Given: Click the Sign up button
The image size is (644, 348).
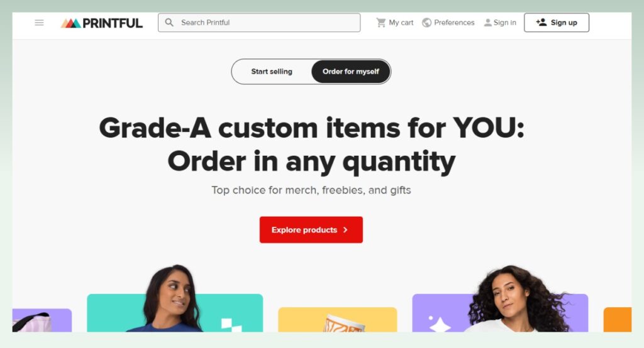Looking at the screenshot, I should (x=557, y=23).
